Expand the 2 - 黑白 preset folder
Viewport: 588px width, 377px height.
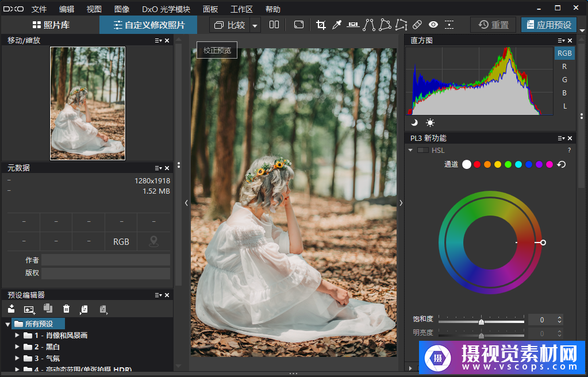[x=17, y=347]
